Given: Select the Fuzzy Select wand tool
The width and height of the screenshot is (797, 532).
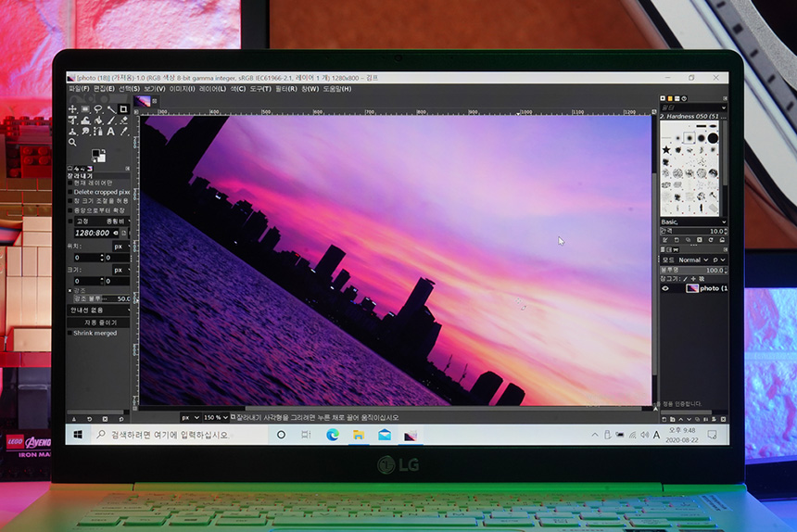Looking at the screenshot, I should [112, 109].
